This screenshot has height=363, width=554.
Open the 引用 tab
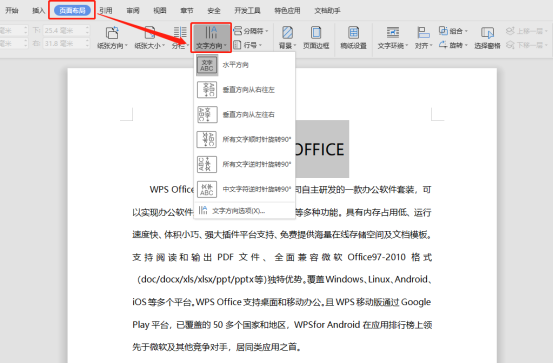(106, 11)
